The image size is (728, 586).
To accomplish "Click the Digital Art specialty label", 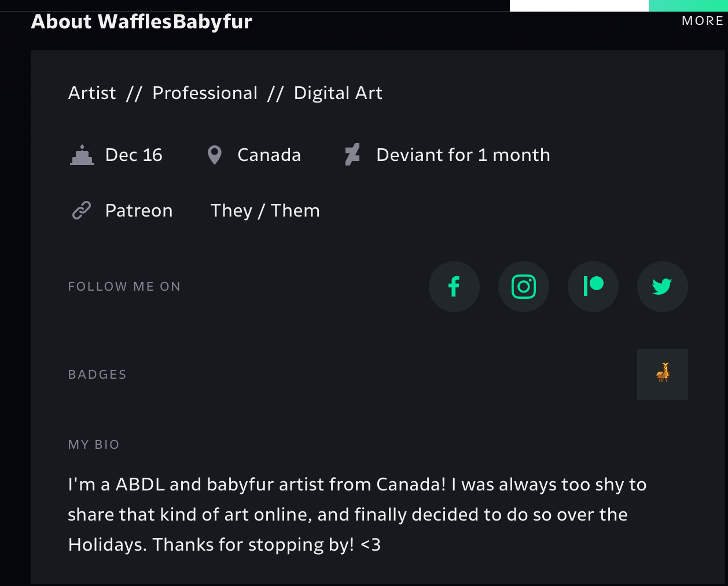I will (338, 93).
